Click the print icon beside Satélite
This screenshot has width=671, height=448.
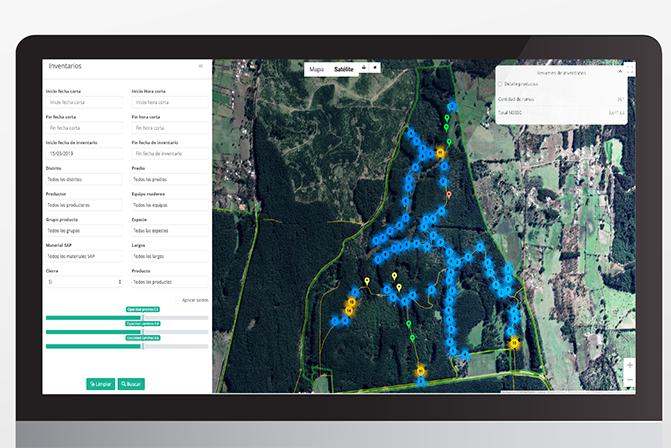[x=364, y=68]
